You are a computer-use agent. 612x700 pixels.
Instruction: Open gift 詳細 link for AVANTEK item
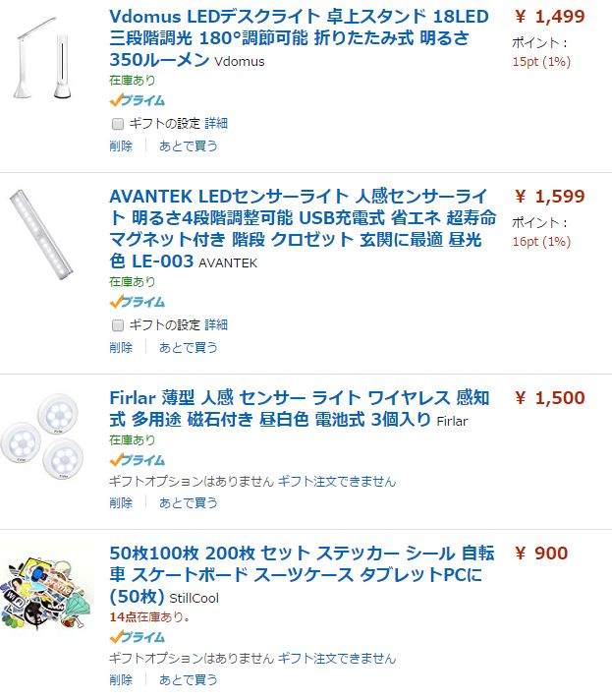(216, 325)
